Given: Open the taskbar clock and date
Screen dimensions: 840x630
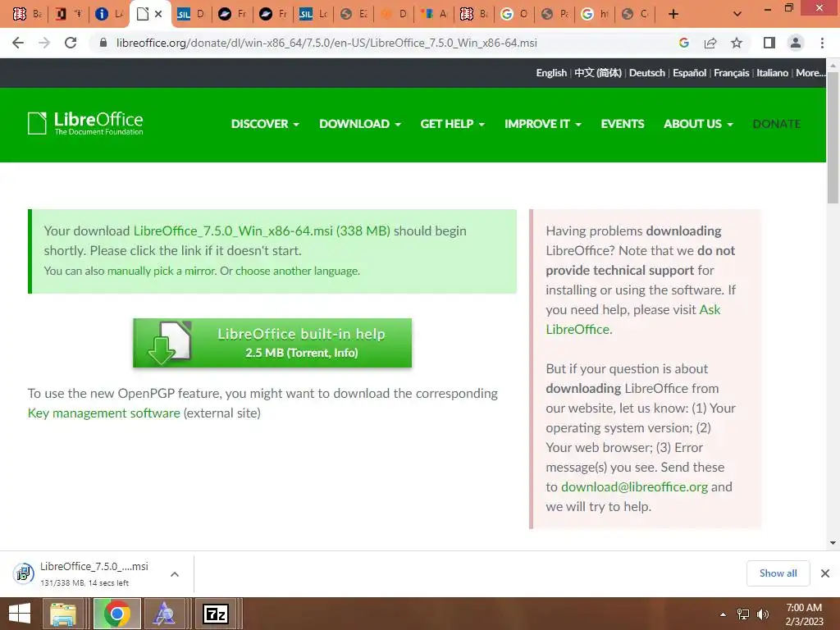Looking at the screenshot, I should (804, 614).
